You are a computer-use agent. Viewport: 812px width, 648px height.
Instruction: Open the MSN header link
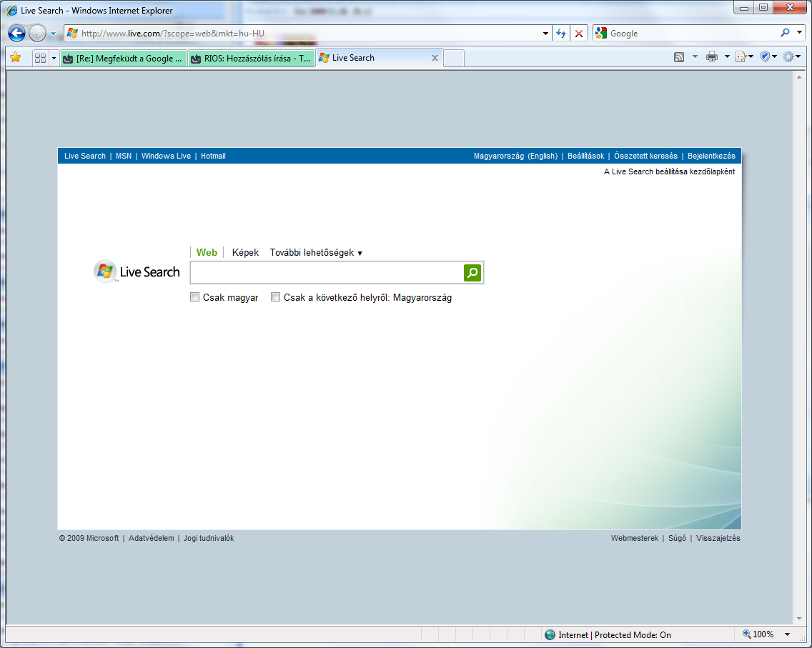click(124, 156)
